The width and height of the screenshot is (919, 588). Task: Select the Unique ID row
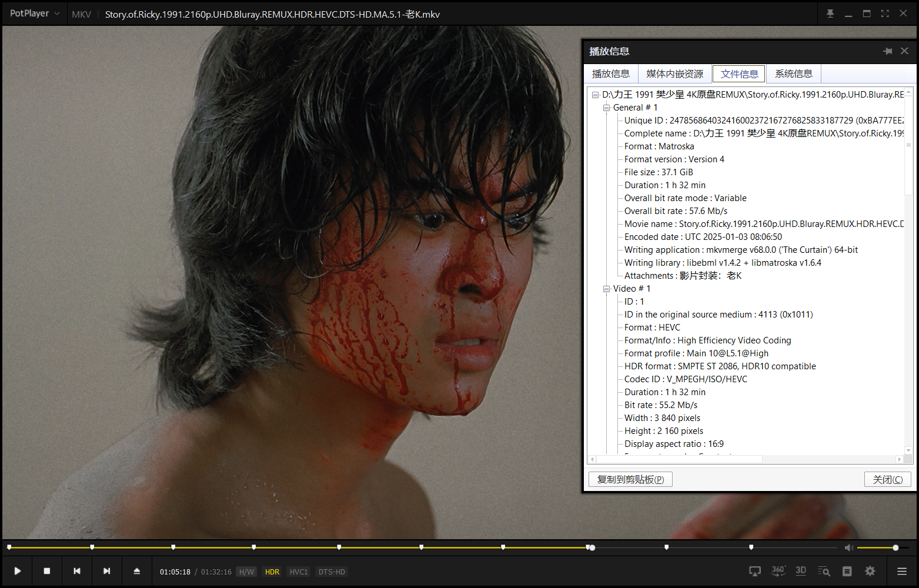764,121
